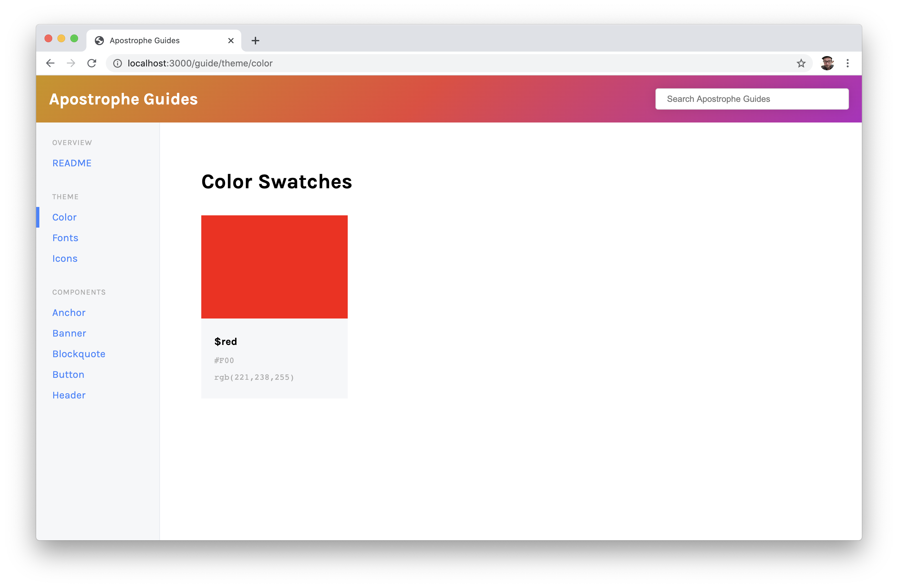Click the Anchor component icon in sidebar
The image size is (898, 588).
coord(69,312)
